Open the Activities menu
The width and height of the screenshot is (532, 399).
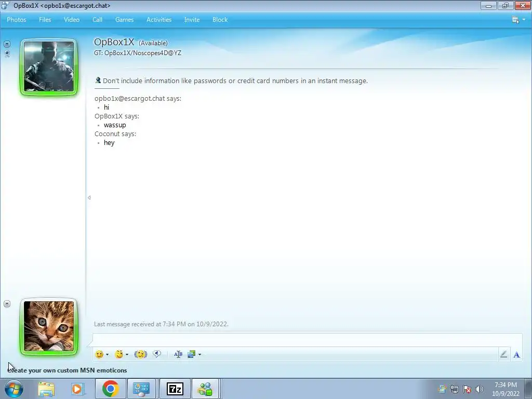point(159,20)
